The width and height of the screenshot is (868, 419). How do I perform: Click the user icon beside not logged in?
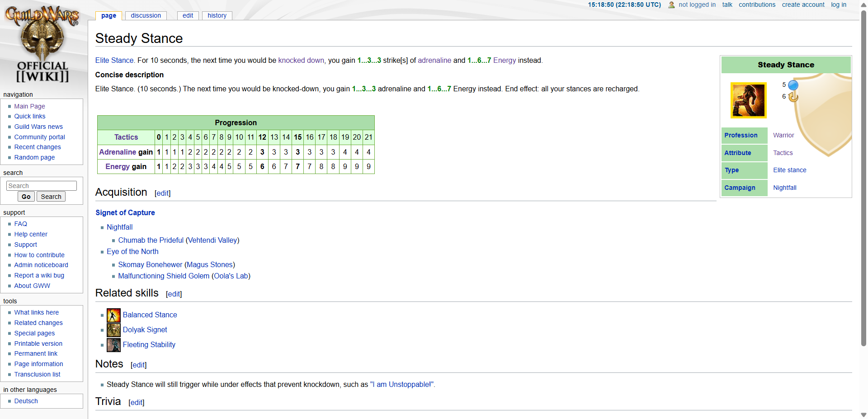[671, 5]
